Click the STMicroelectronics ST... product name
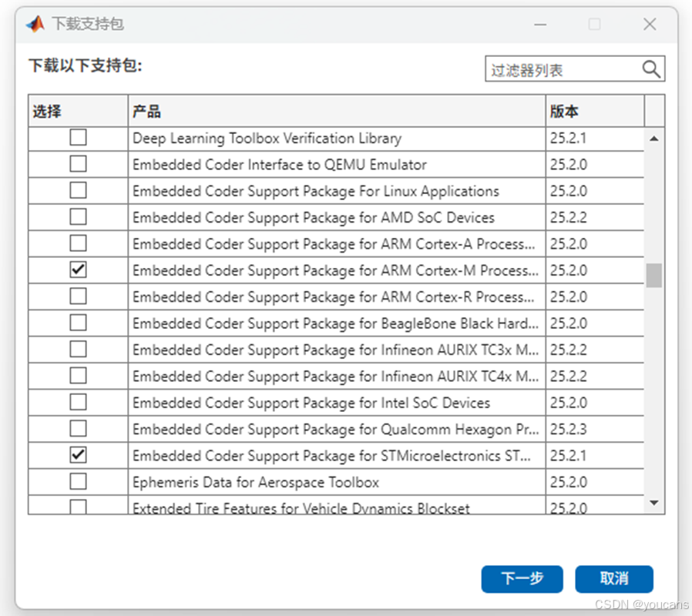The height and width of the screenshot is (616, 692). [331, 456]
